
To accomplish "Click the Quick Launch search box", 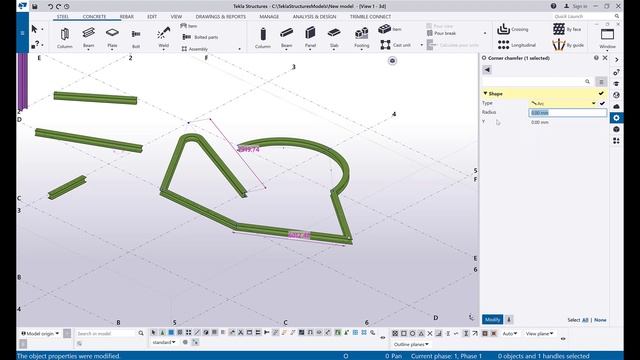I will [587, 16].
